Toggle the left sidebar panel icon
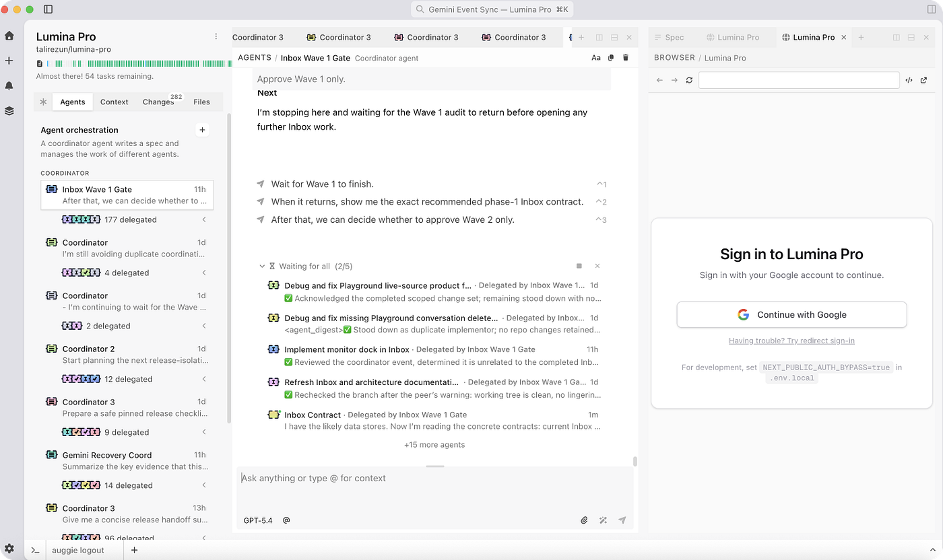This screenshot has height=560, width=943. (48, 9)
